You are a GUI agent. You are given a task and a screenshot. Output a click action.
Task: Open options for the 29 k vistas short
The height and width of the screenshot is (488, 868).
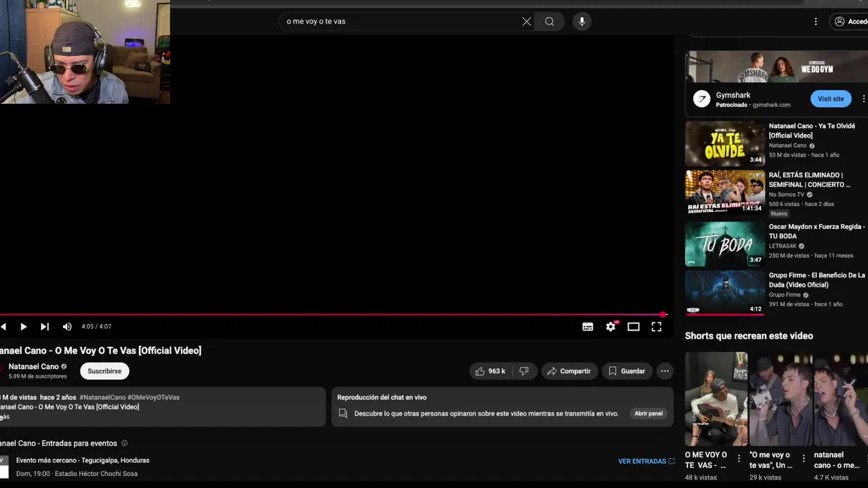point(804,459)
